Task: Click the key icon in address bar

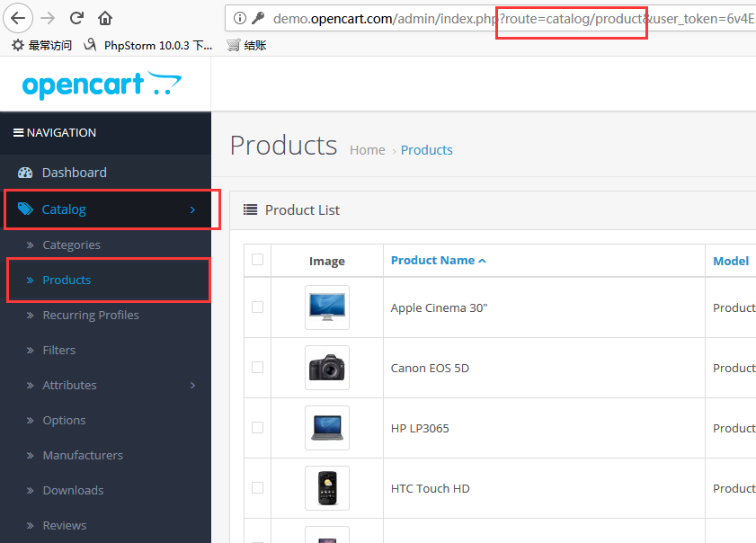Action: (258, 18)
